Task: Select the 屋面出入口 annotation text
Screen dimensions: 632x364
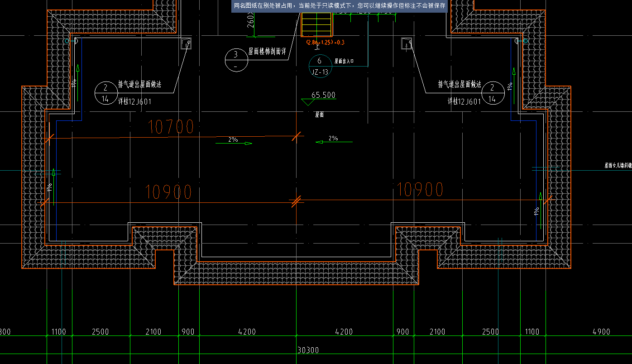Action: point(344,61)
